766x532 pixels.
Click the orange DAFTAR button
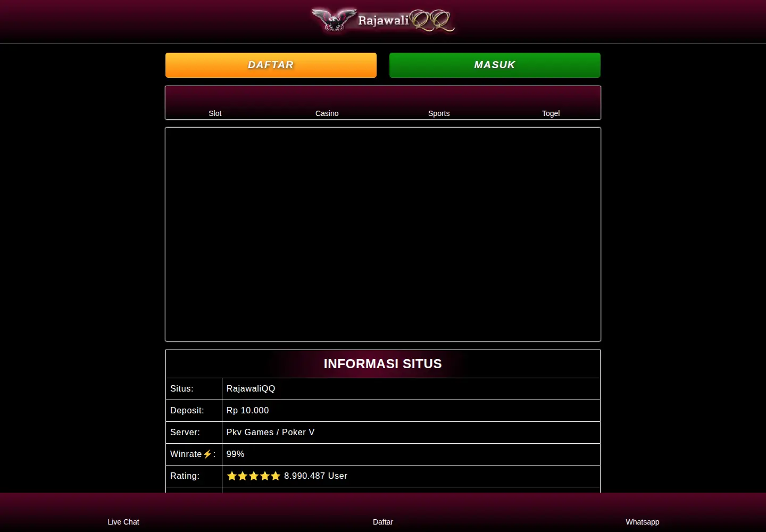pos(271,65)
